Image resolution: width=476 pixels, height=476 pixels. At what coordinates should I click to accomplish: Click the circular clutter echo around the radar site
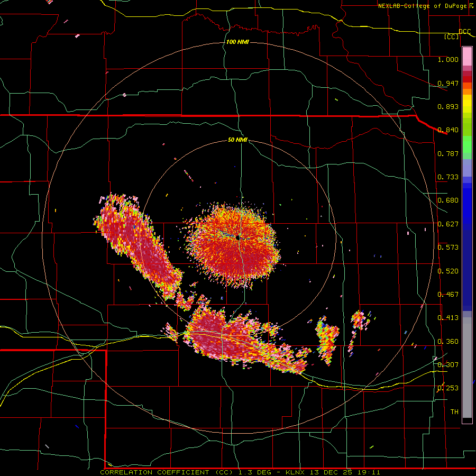pos(233,244)
